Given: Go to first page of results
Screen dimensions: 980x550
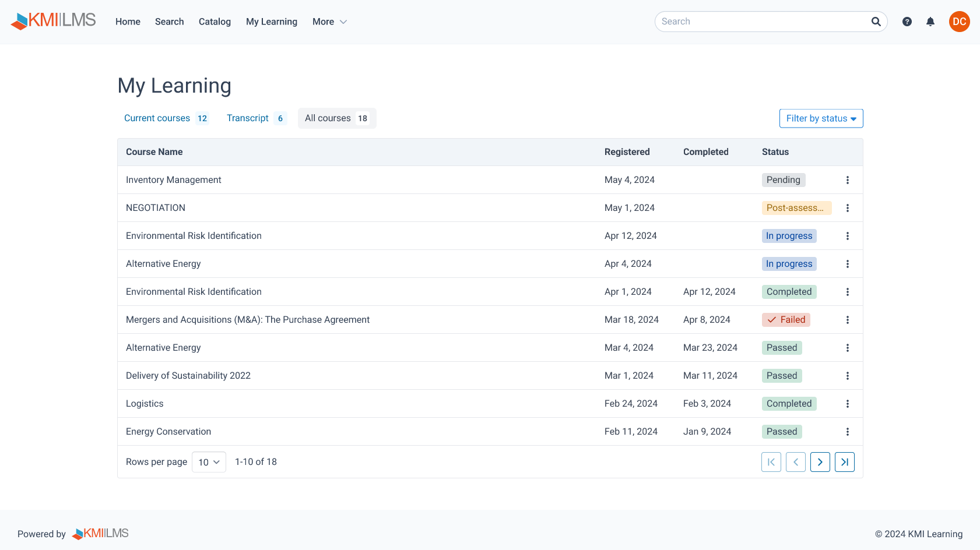Looking at the screenshot, I should 771,462.
